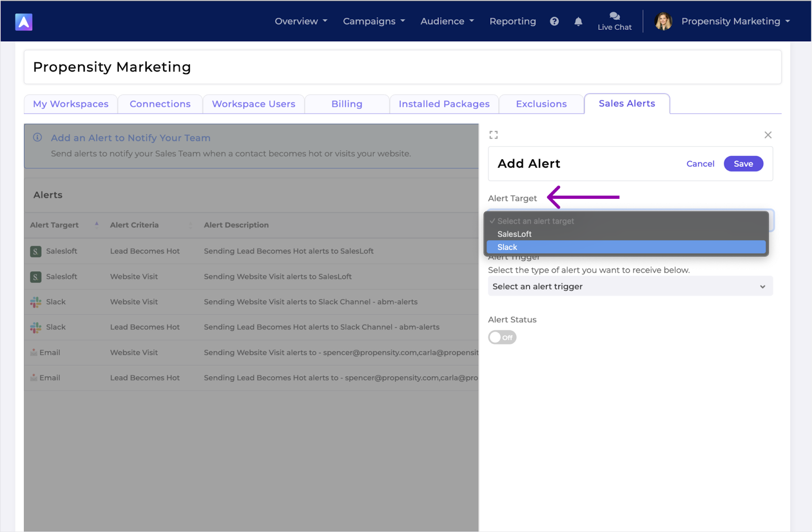Viewport: 812px width, 532px height.
Task: Click Email icon in Website Visit row
Action: point(33,352)
